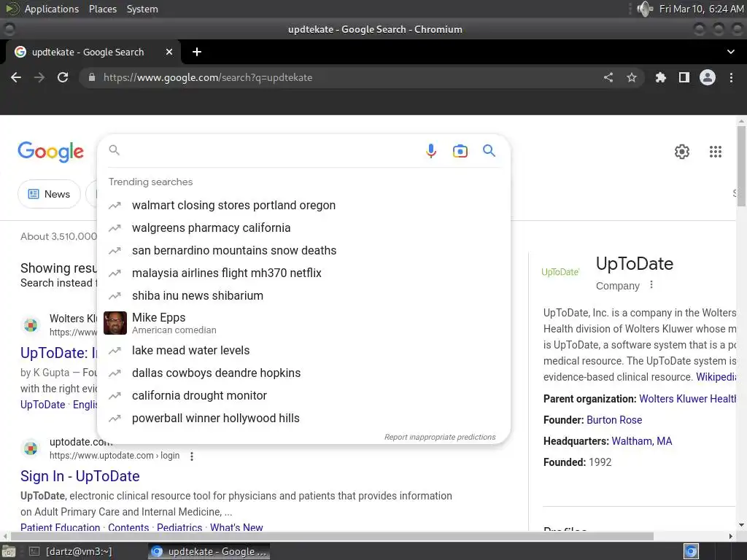The height and width of the screenshot is (560, 747).
Task: Select suggestion walgreens pharmacy california
Action: pyautogui.click(x=303, y=227)
